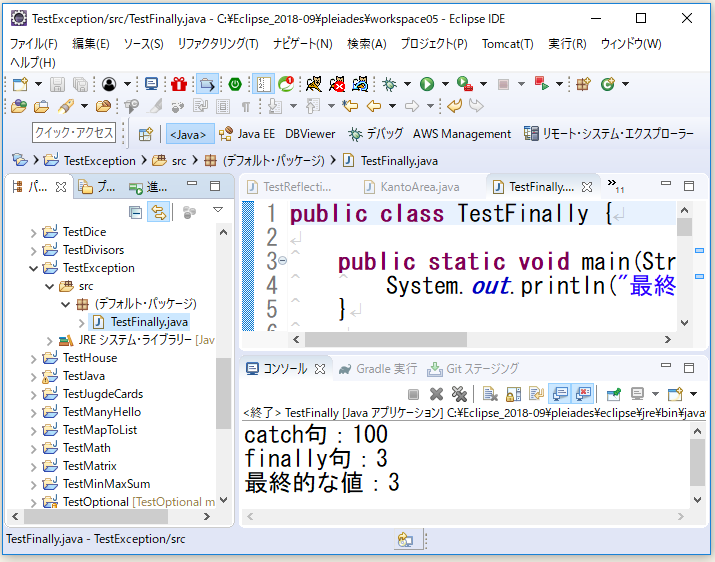Screen dimensions: 715x562
Task: Click the Pin Console icon
Action: 614,394
